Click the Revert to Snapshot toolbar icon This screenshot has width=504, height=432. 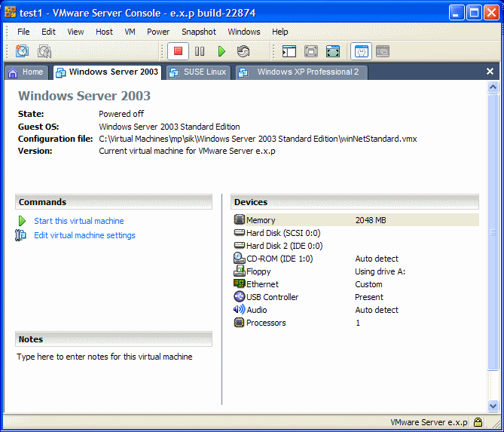click(44, 51)
